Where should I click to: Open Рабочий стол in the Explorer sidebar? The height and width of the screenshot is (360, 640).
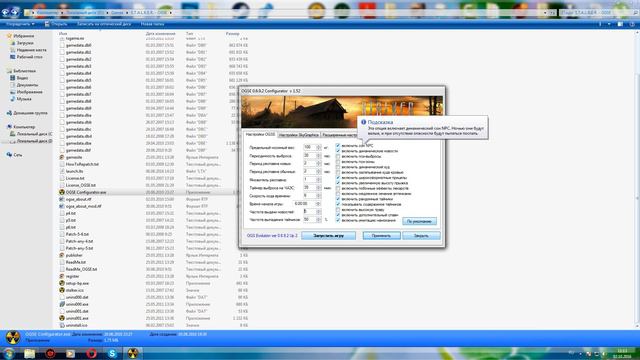pos(29,57)
